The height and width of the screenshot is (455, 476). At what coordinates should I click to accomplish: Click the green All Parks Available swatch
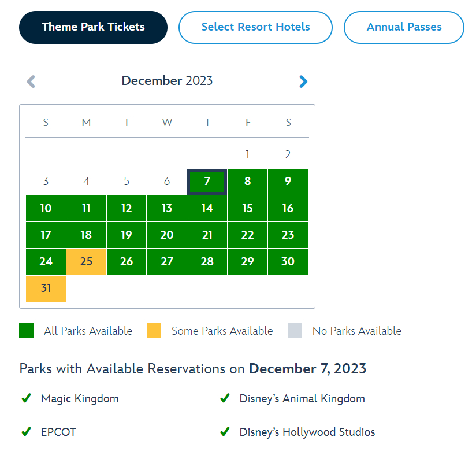coord(27,331)
